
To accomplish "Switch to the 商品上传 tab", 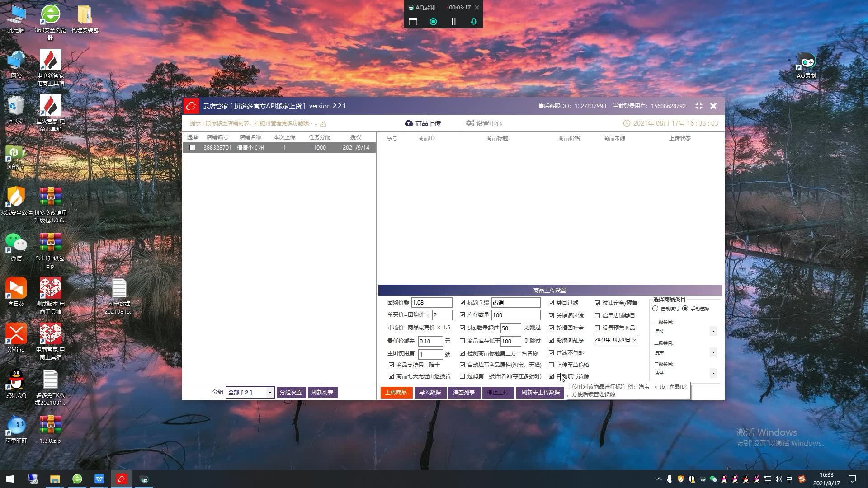I will pos(423,123).
